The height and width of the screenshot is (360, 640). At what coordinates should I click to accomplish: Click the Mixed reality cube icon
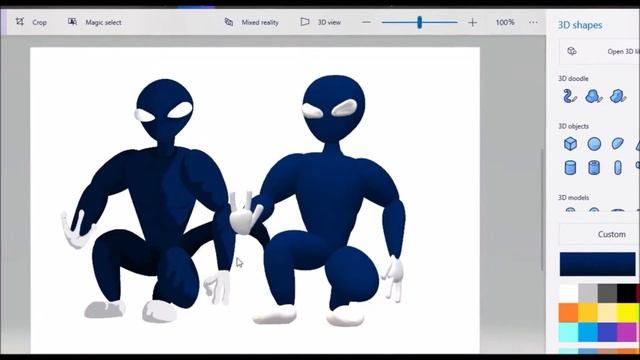(229, 22)
